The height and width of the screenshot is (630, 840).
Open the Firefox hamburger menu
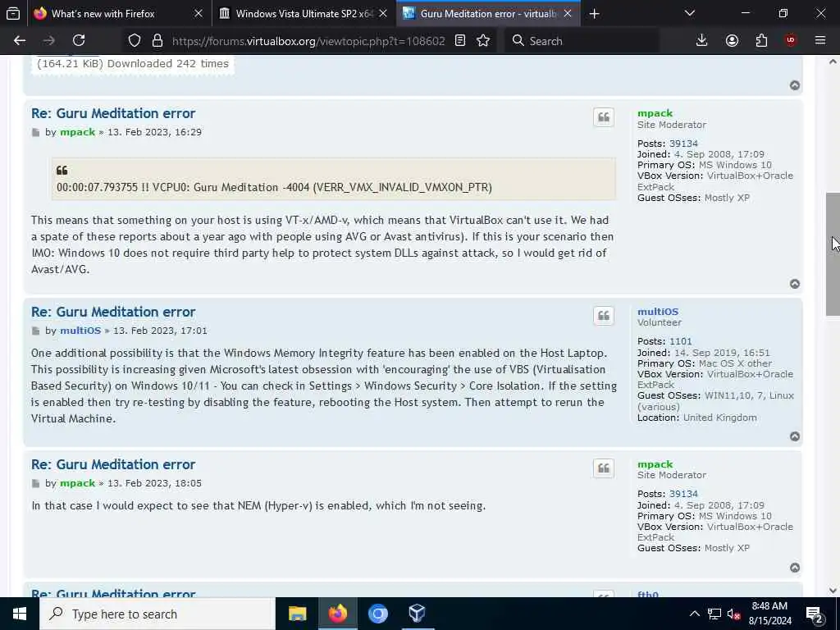(x=820, y=41)
